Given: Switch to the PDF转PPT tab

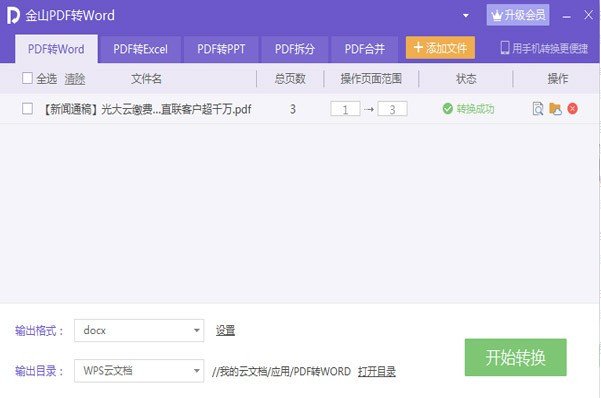Looking at the screenshot, I should [x=221, y=49].
